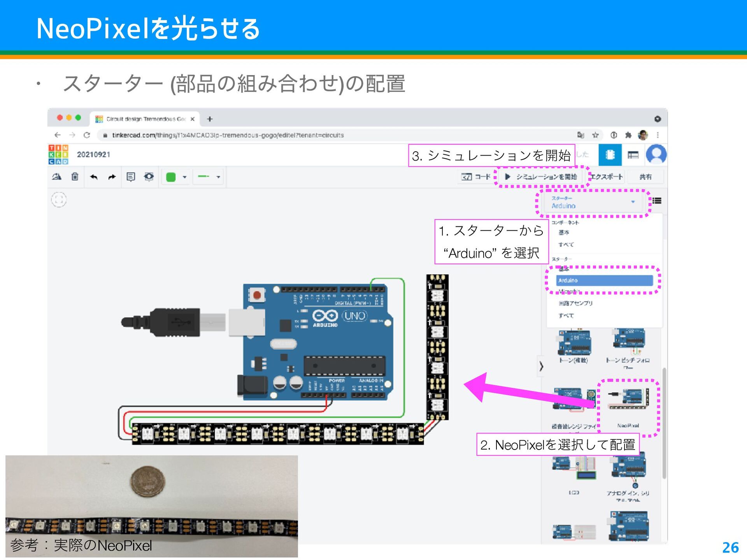Screen dimensions: 747x560
Task: Click the extensions puzzle icon
Action: click(x=628, y=135)
